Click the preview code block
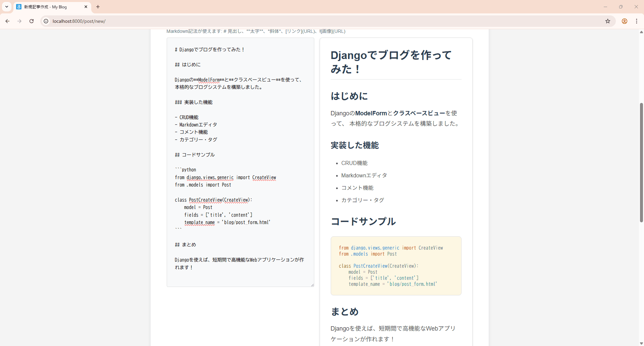 click(396, 266)
